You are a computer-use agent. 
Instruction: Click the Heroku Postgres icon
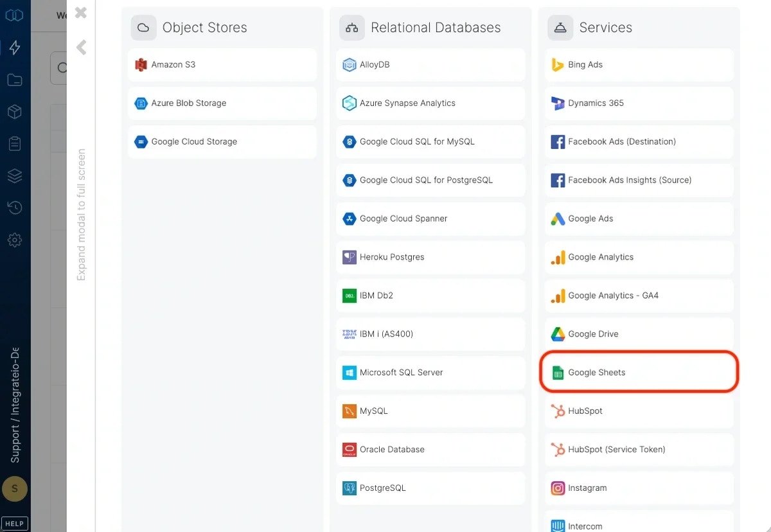pyautogui.click(x=350, y=258)
